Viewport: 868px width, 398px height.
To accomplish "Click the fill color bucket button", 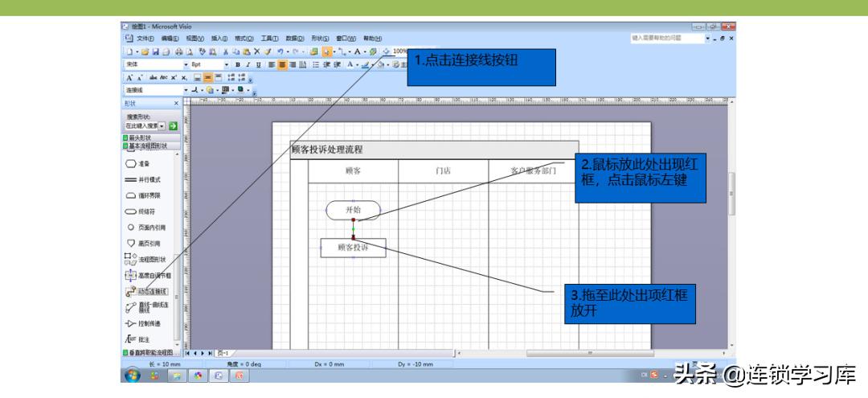I will point(380,65).
